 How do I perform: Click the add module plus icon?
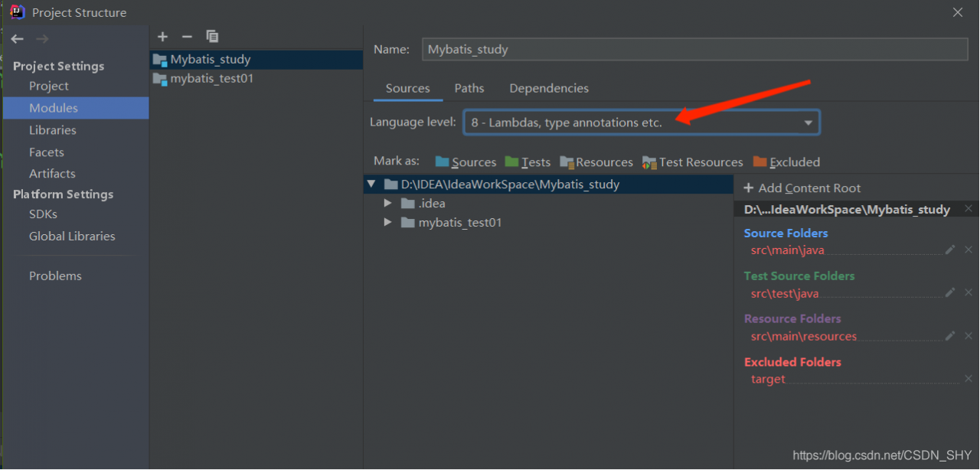pos(162,37)
